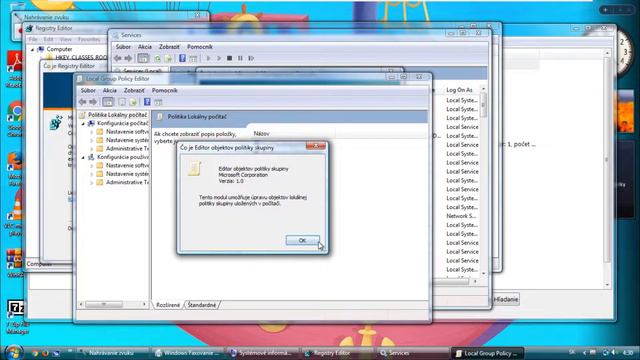Click Stop Service square icon in Services
The width and height of the screenshot is (640, 360).
pos(229,58)
